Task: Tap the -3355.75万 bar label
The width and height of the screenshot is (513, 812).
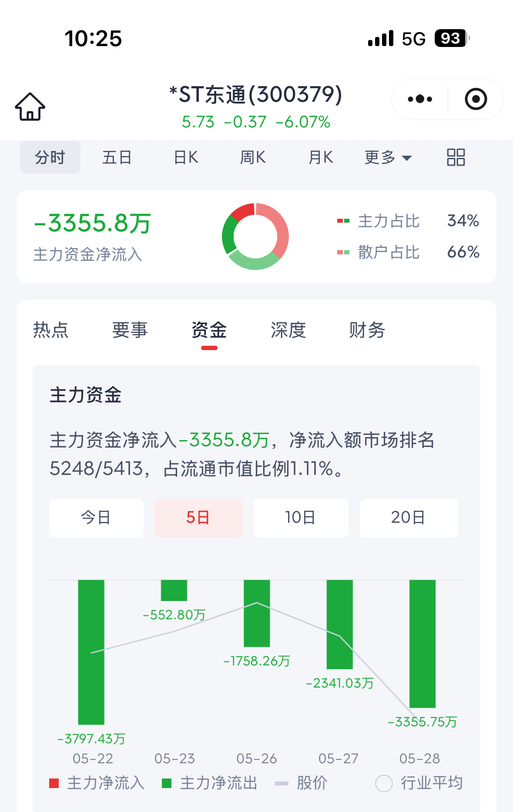Action: [x=422, y=722]
